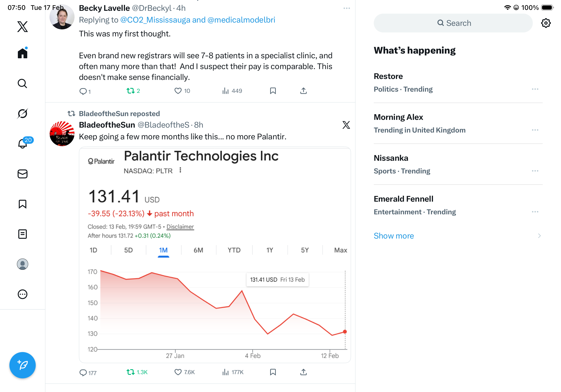Open the Grok icon in sidebar
The width and height of the screenshot is (561, 392).
(23, 114)
